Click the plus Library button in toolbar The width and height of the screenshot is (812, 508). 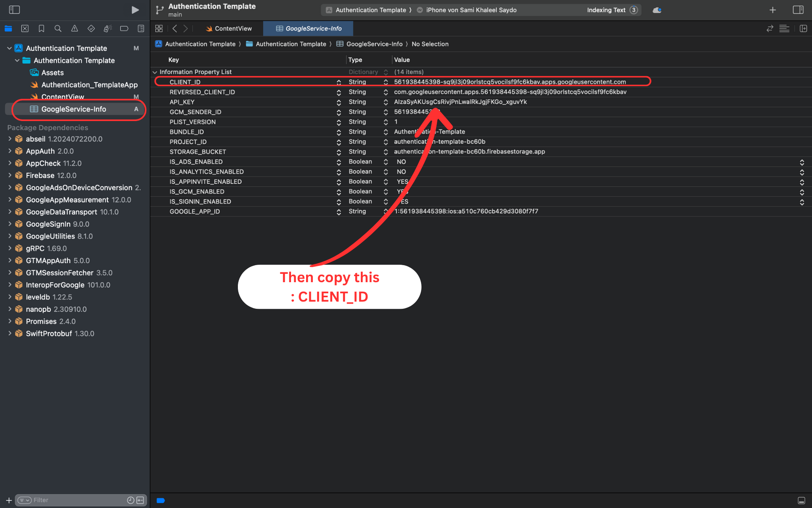coord(772,10)
